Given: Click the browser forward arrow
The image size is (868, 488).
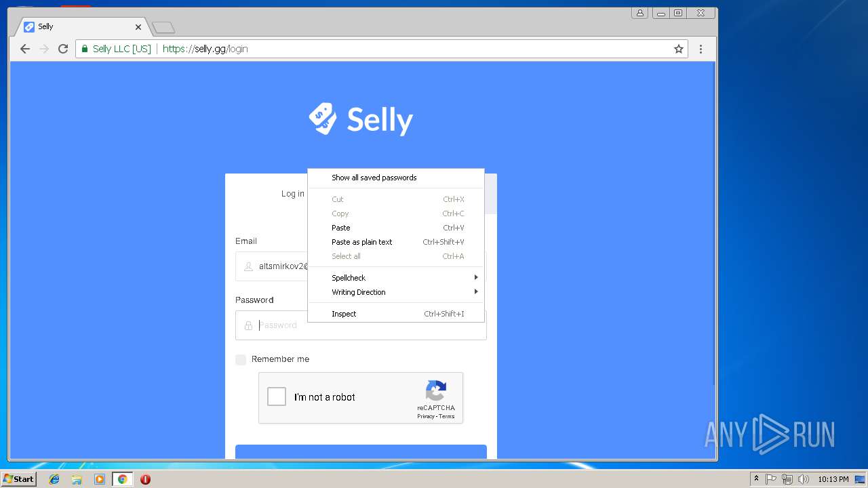Looking at the screenshot, I should (44, 49).
